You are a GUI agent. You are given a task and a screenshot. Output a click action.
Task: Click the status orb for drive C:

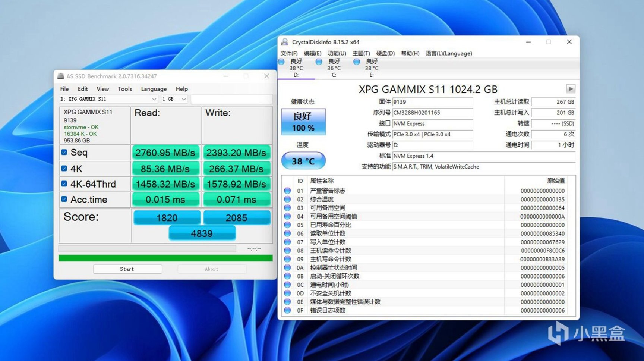point(319,62)
